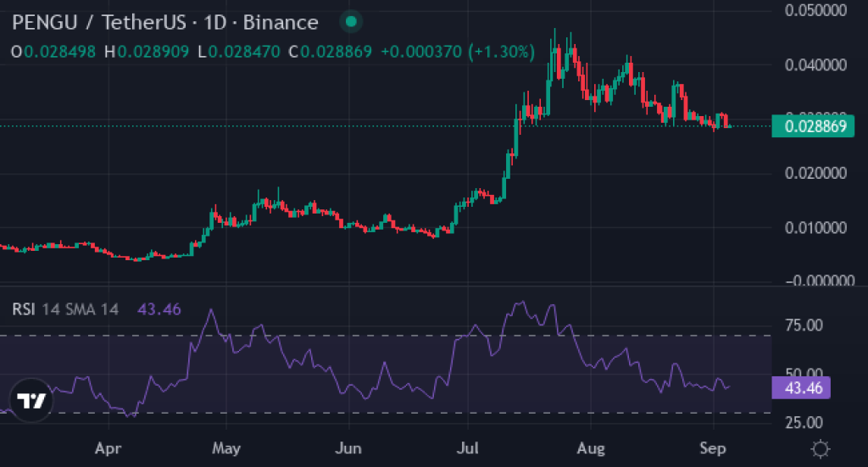Click the RSI 14 SMA 14 indicator label
The width and height of the screenshot is (868, 467).
tap(65, 309)
